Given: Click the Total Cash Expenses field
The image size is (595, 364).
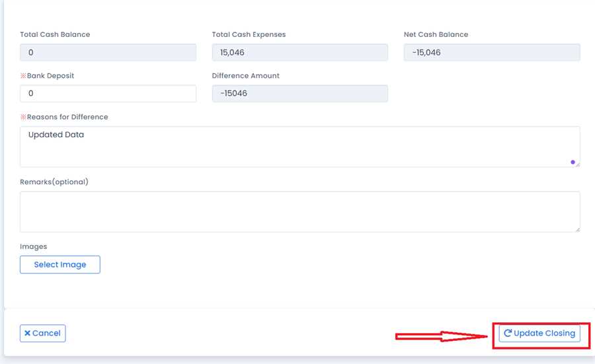Looking at the screenshot, I should click(x=299, y=53).
